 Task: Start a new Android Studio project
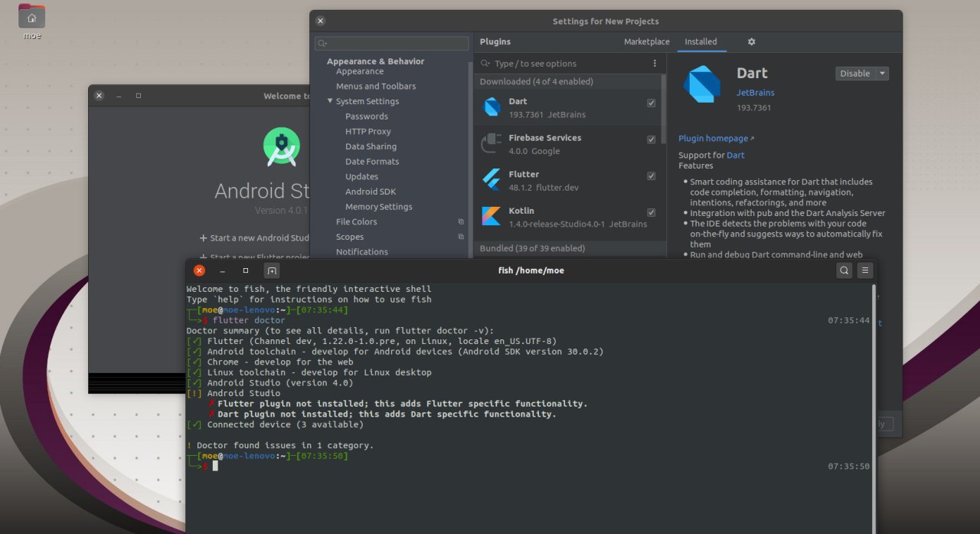click(254, 238)
